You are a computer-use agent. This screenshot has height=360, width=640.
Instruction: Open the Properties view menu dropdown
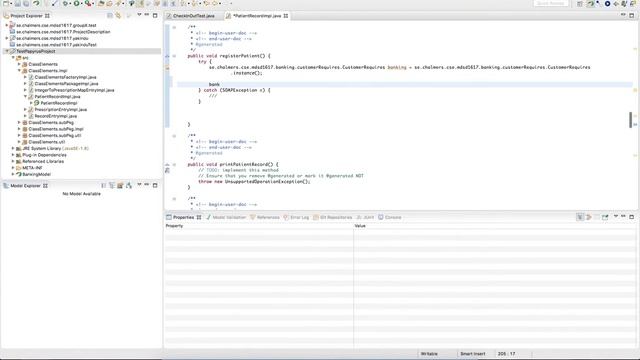(616, 217)
